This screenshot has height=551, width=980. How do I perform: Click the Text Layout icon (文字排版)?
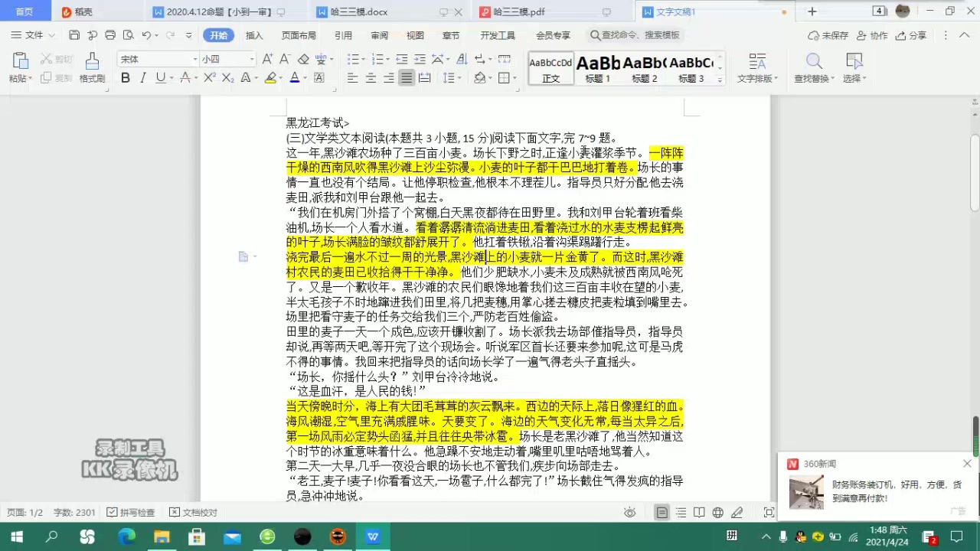(x=757, y=61)
